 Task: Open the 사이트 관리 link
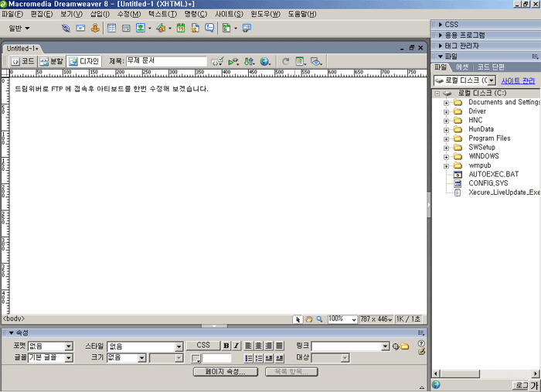click(518, 80)
